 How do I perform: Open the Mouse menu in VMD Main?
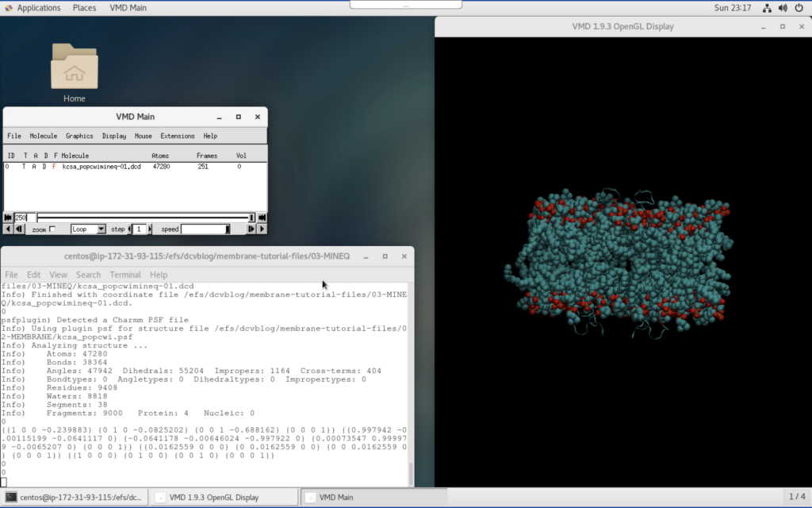[x=143, y=136]
